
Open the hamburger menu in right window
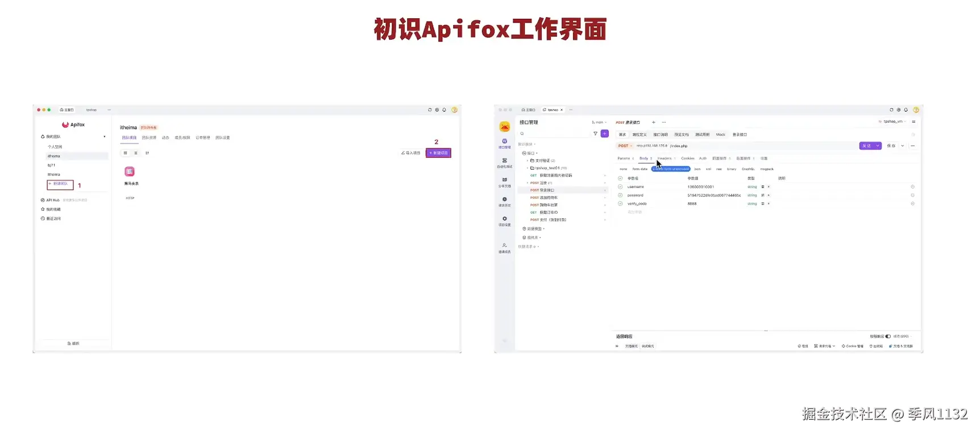click(913, 122)
